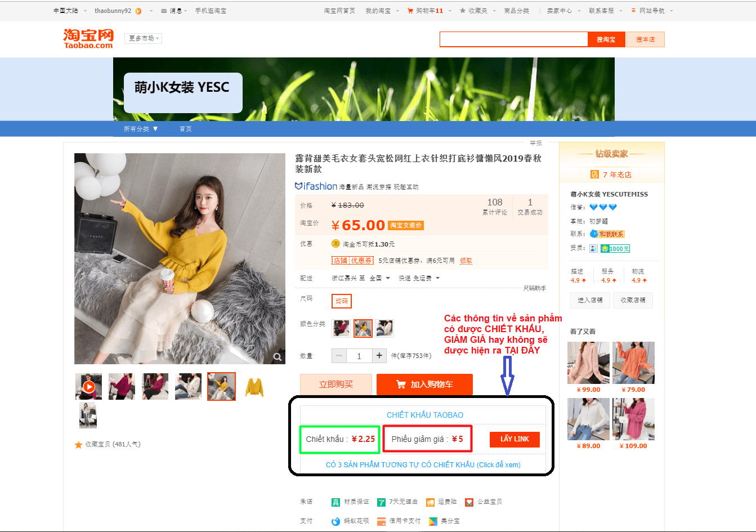Click the 加入购物车 add to cart button
The image size is (756, 532).
[424, 385]
